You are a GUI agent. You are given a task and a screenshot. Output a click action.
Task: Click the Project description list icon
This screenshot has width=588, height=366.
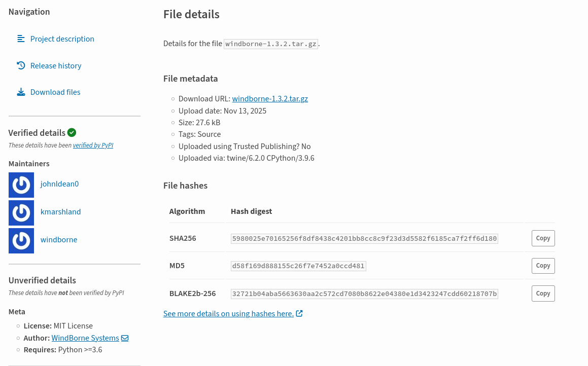(x=21, y=39)
